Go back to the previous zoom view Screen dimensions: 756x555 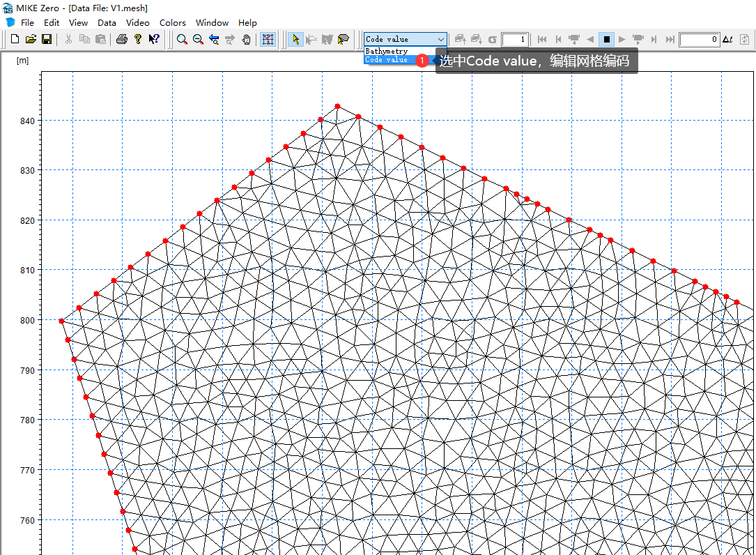click(x=214, y=40)
